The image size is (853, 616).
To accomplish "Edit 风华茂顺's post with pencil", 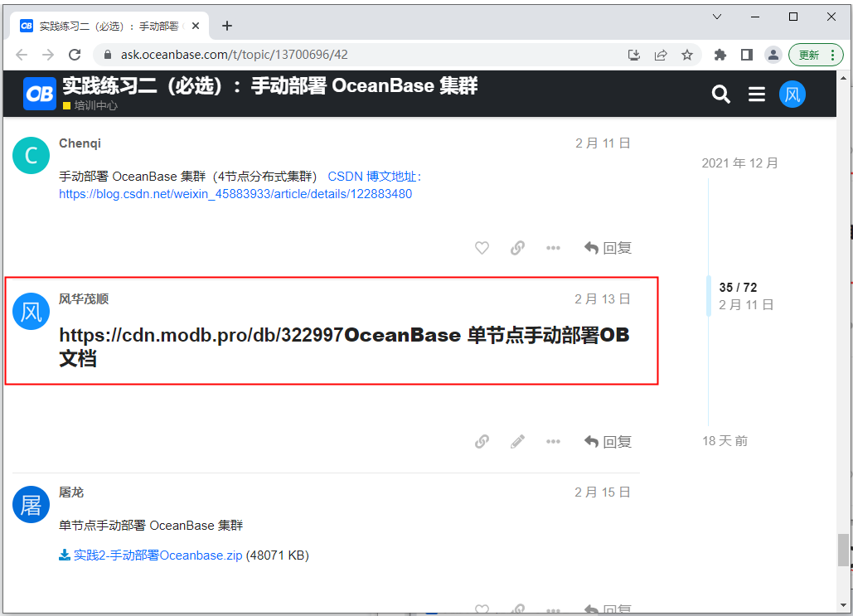I will pyautogui.click(x=517, y=441).
